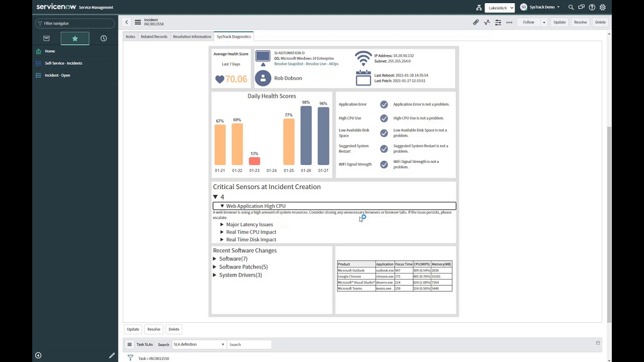Click the header Resolve button

581,22
